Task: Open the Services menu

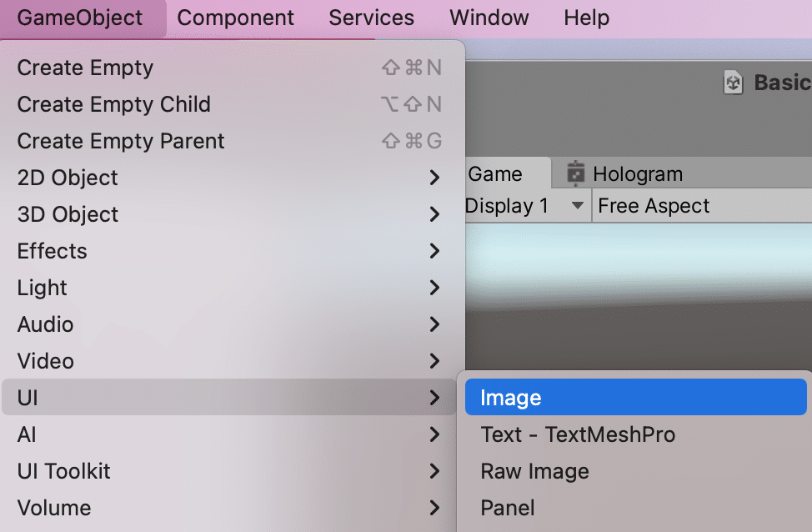Action: pyautogui.click(x=371, y=18)
